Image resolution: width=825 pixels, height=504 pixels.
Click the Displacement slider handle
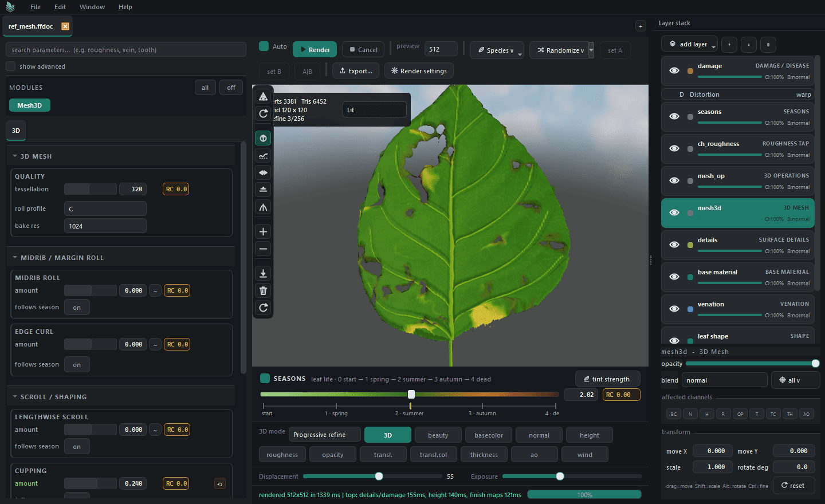(x=379, y=477)
